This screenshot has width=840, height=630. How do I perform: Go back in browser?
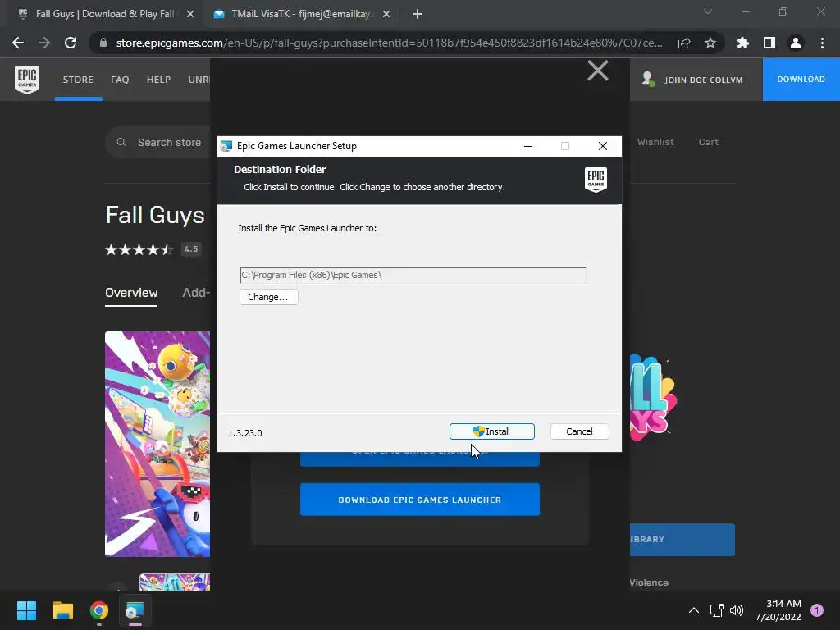[x=18, y=43]
